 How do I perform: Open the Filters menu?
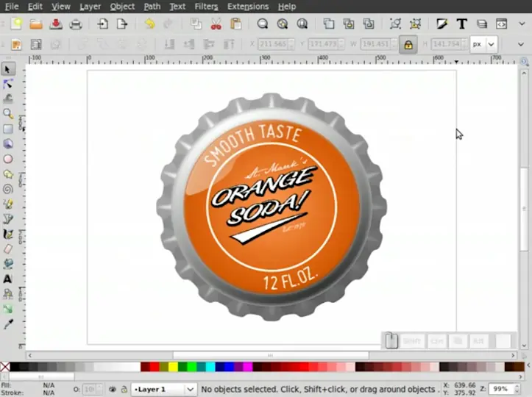[206, 7]
